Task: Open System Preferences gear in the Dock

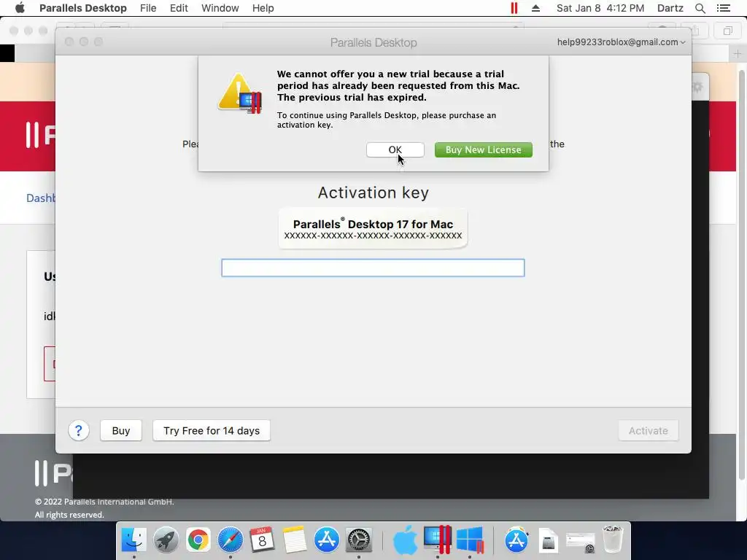Action: click(x=358, y=540)
